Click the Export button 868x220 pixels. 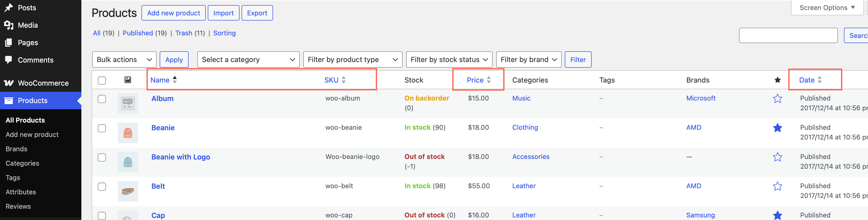click(257, 13)
